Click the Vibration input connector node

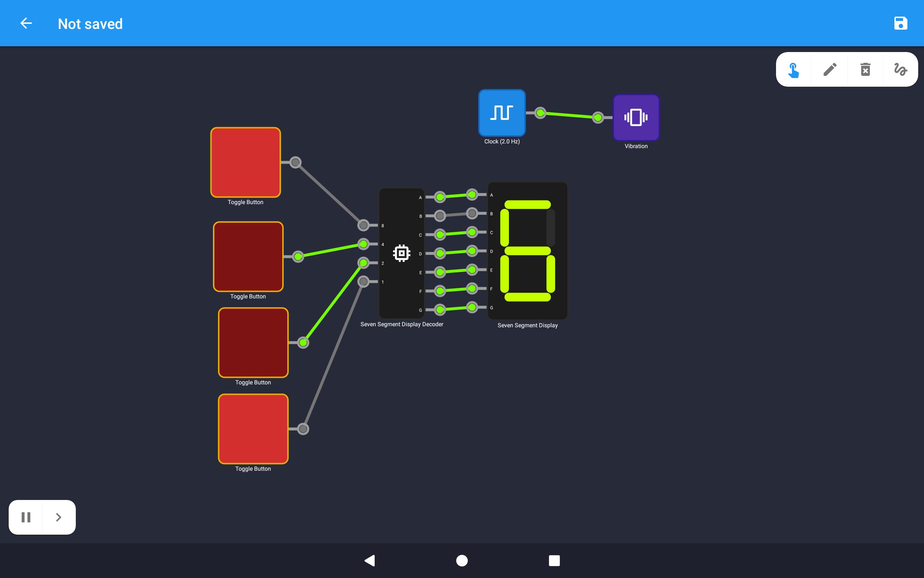[598, 117]
